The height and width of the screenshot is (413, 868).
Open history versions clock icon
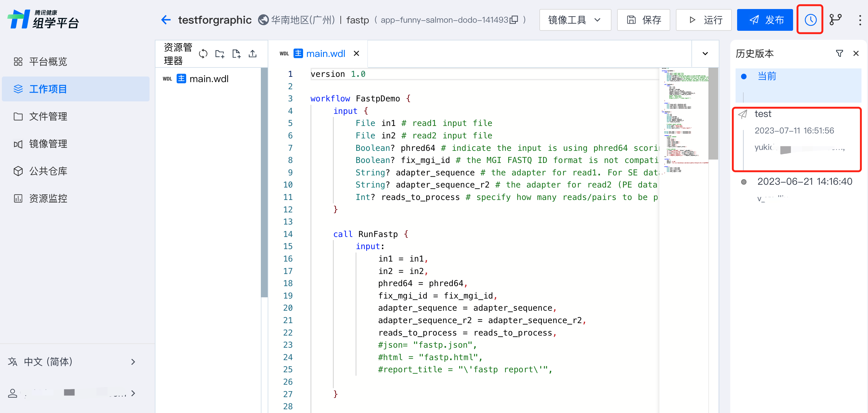point(810,20)
